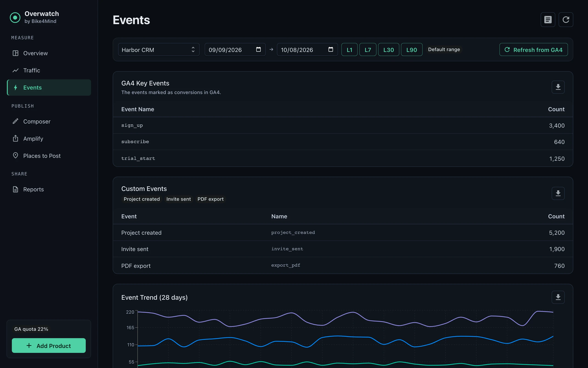Go to the Traffic page
Viewport: 588px width, 368px height.
49,70
